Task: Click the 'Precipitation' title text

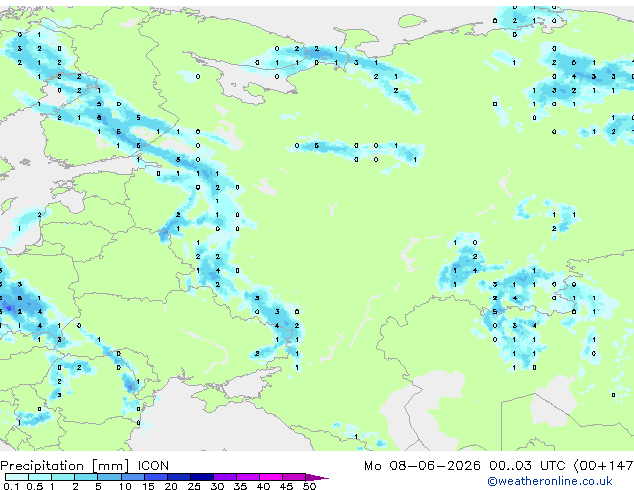Action: (x=42, y=466)
